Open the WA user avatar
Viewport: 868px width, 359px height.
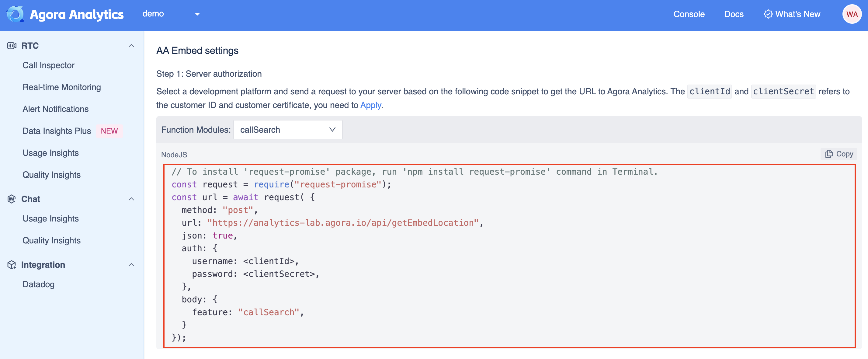[852, 14]
